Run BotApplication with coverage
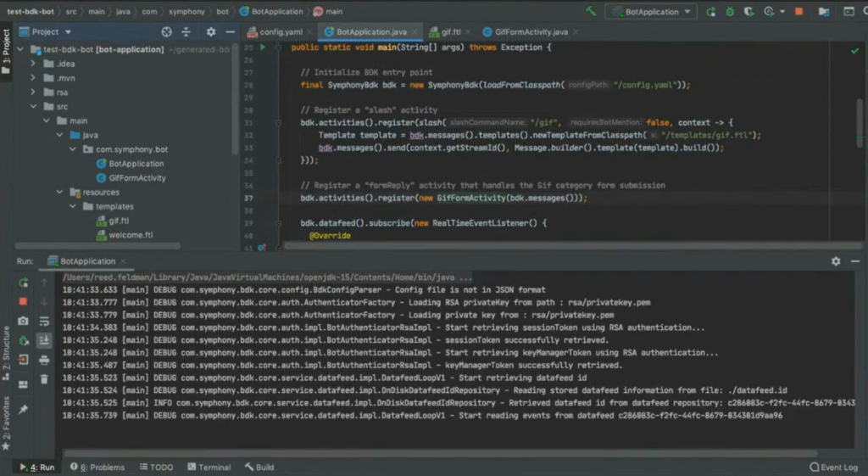The width and height of the screenshot is (868, 476). (x=748, y=12)
